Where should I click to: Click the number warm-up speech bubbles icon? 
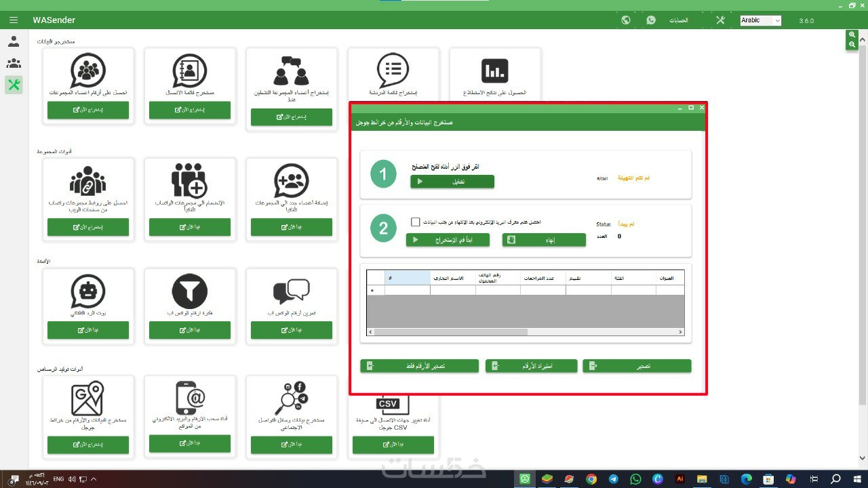point(292,292)
